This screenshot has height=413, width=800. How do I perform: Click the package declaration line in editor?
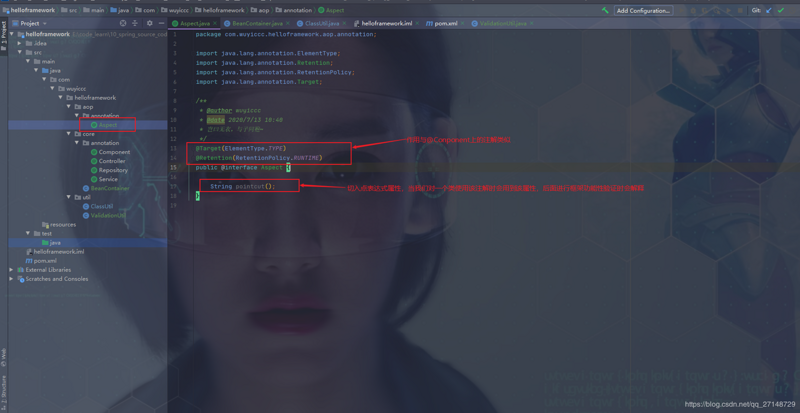286,34
